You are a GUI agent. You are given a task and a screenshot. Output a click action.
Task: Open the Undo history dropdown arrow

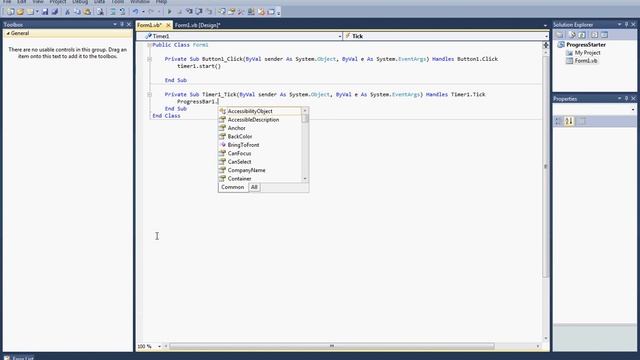pos(143,12)
